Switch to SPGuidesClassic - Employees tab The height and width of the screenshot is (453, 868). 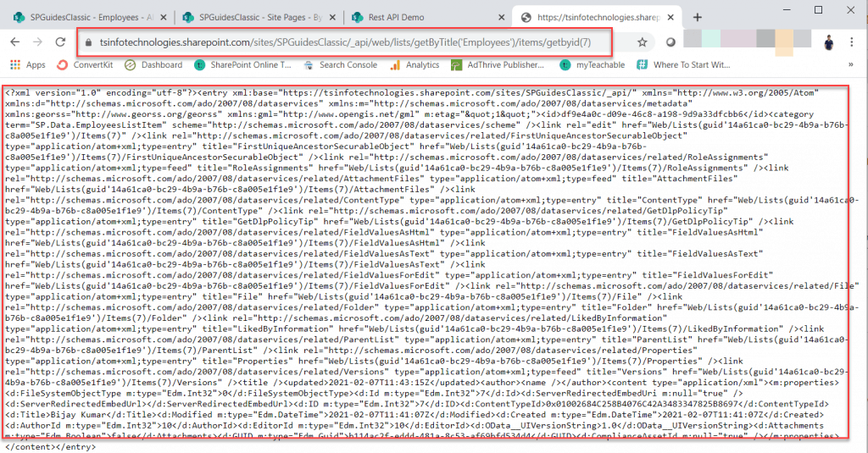pos(88,17)
